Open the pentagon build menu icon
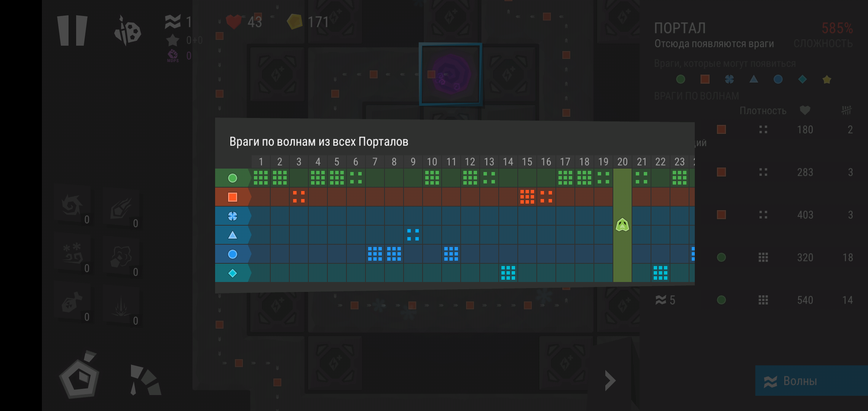868x411 pixels. (80, 377)
